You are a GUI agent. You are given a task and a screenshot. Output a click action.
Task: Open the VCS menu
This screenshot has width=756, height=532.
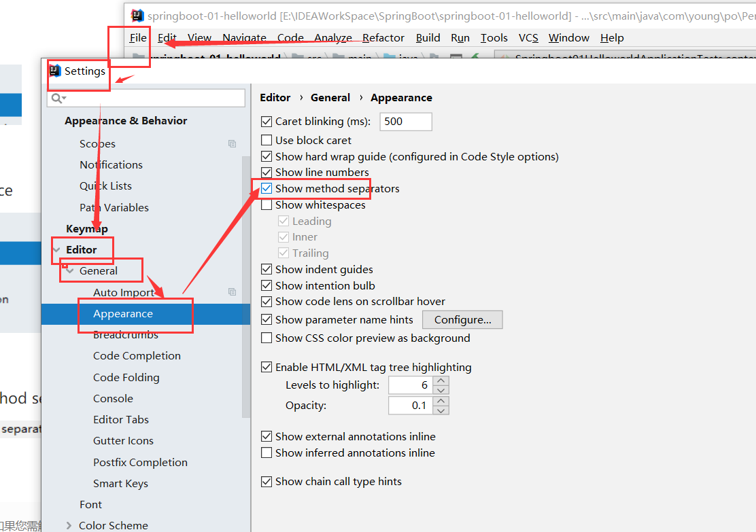point(528,37)
